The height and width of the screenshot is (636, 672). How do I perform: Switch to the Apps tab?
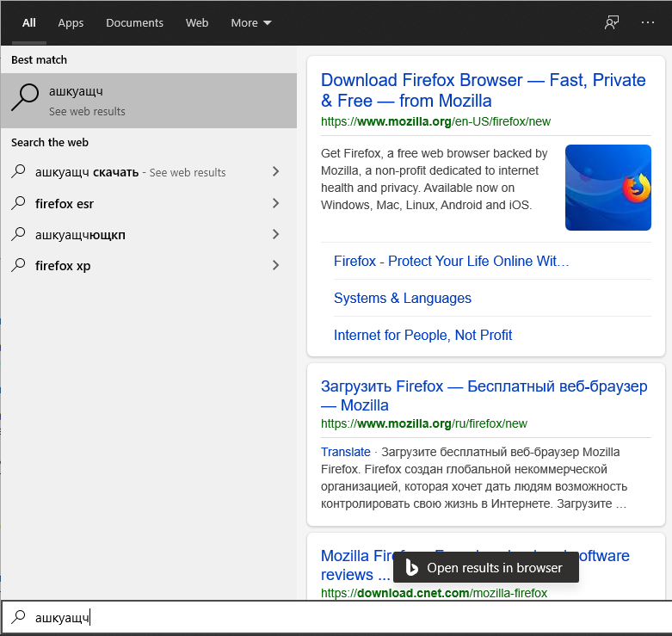(71, 22)
